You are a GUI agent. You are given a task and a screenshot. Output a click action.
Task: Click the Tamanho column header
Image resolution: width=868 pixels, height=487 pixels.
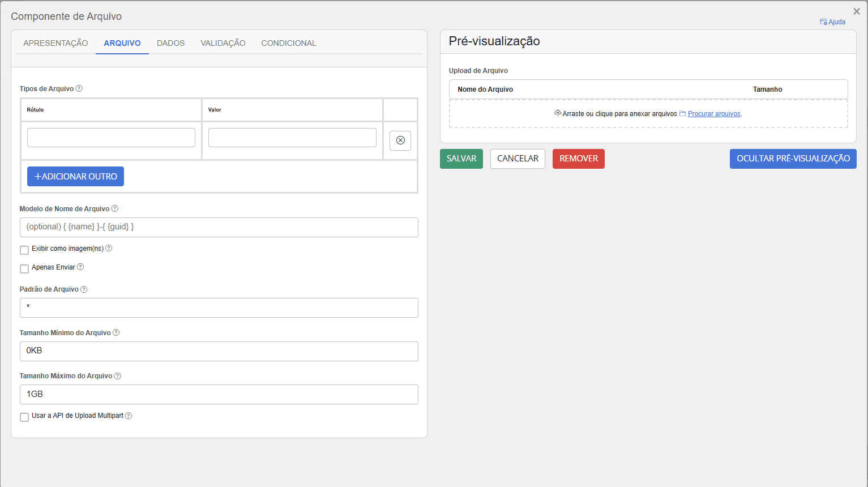(x=768, y=89)
